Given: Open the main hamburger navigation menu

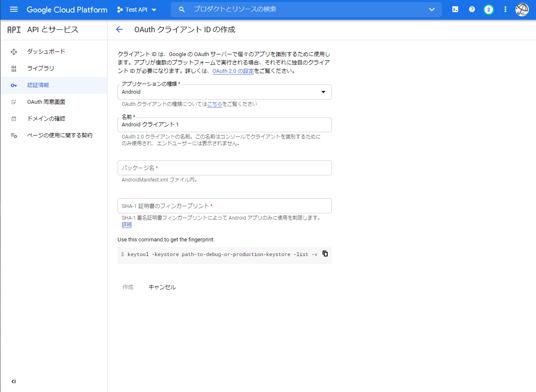Looking at the screenshot, I should (x=14, y=10).
